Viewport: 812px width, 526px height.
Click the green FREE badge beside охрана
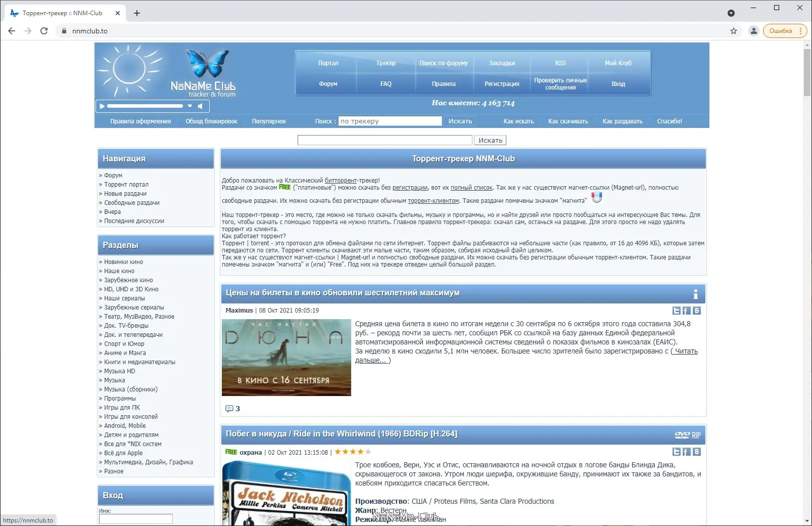[x=231, y=452]
